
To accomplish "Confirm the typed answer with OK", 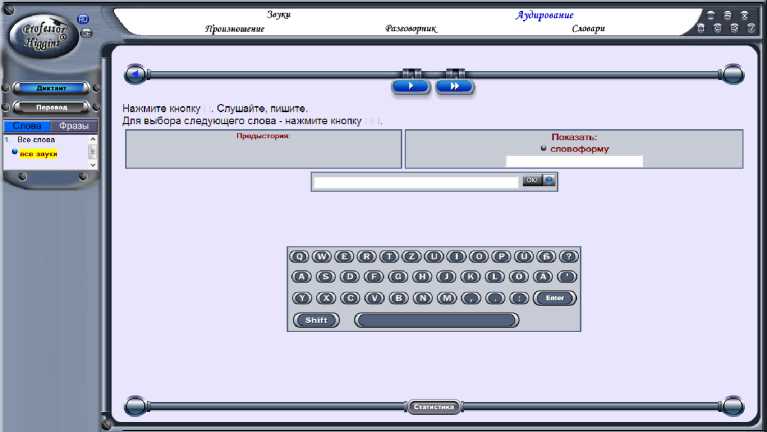I will point(532,181).
